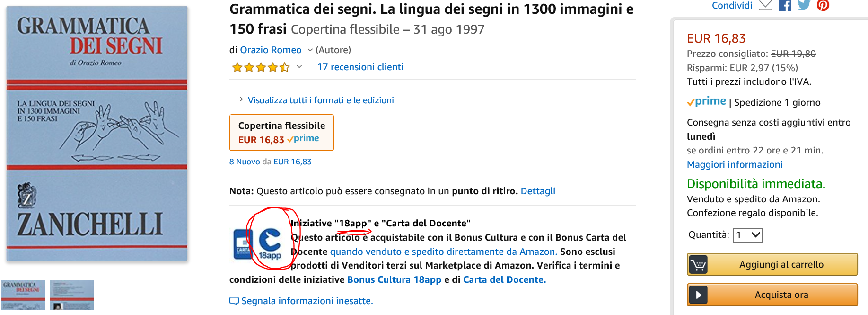The height and width of the screenshot is (315, 868).
Task: Expand the Orazio Romeo author dropdown
Action: click(x=310, y=50)
